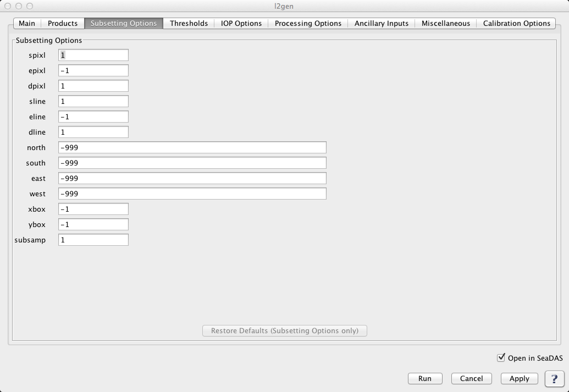
Task: Click the north latitude field
Action: click(x=192, y=147)
